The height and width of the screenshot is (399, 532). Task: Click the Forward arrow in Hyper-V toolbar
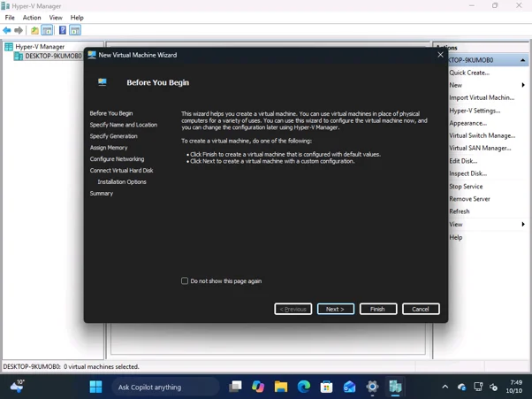pyautogui.click(x=19, y=30)
